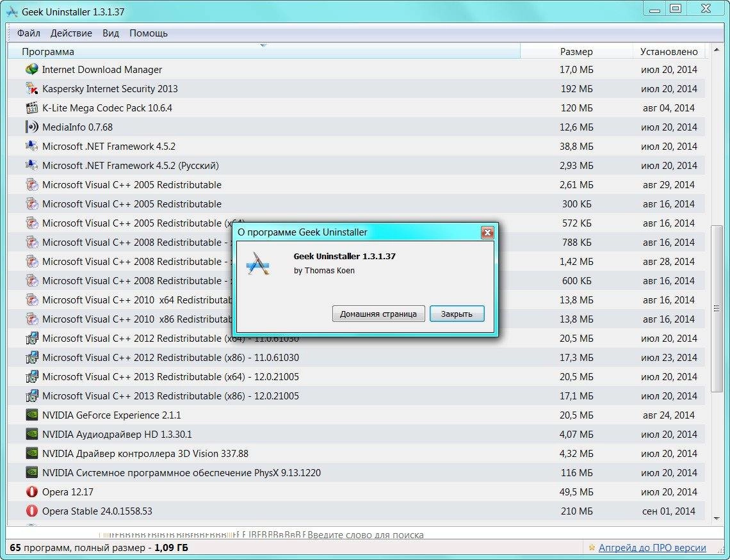730x560 pixels.
Task: Open the Помощь menu
Action: 149,33
